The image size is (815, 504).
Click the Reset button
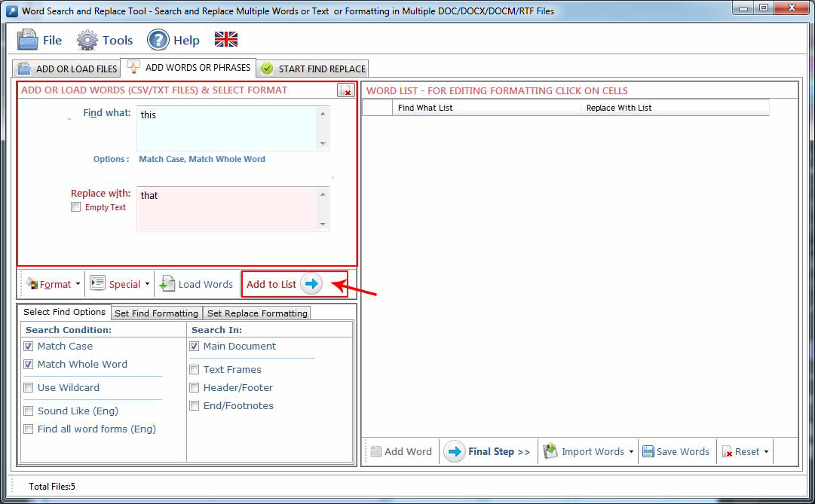[x=741, y=451]
